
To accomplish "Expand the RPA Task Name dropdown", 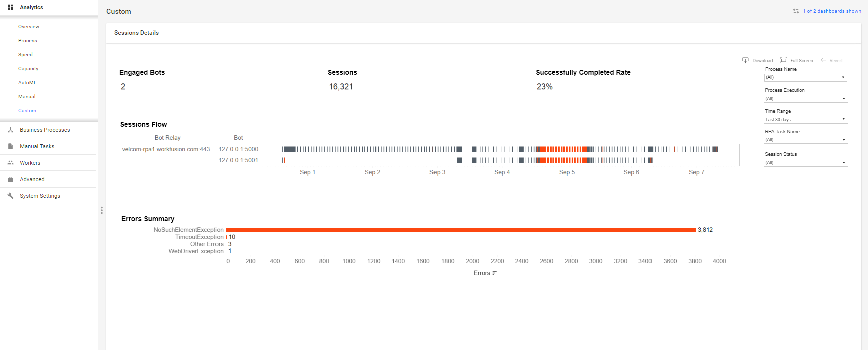I will (806, 140).
